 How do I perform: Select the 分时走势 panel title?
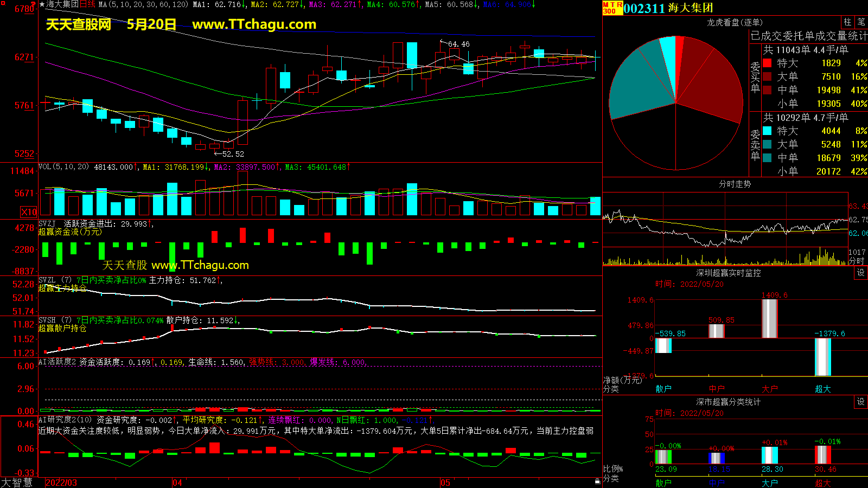click(x=735, y=184)
